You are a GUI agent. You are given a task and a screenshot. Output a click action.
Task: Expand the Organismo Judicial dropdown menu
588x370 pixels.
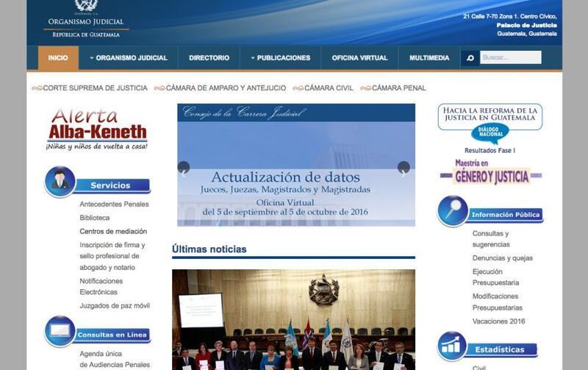pos(128,58)
